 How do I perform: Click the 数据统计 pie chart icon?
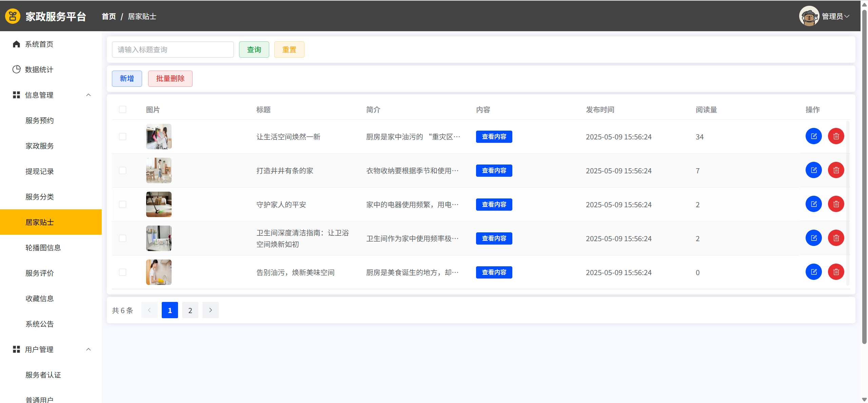tap(16, 70)
